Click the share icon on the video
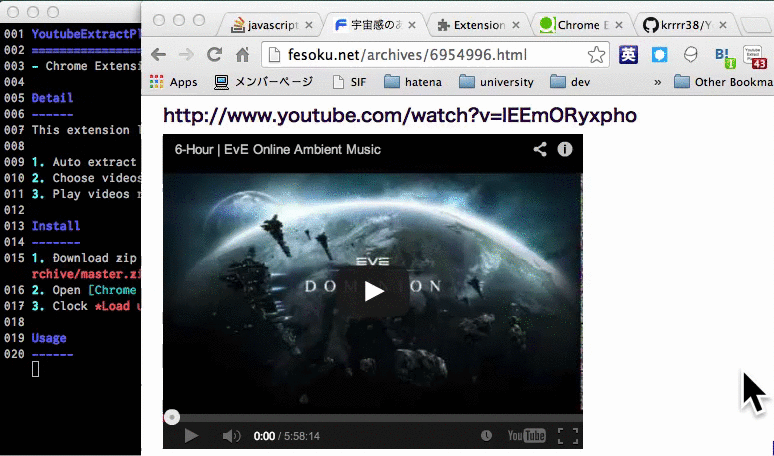The height and width of the screenshot is (456, 774). pos(540,149)
